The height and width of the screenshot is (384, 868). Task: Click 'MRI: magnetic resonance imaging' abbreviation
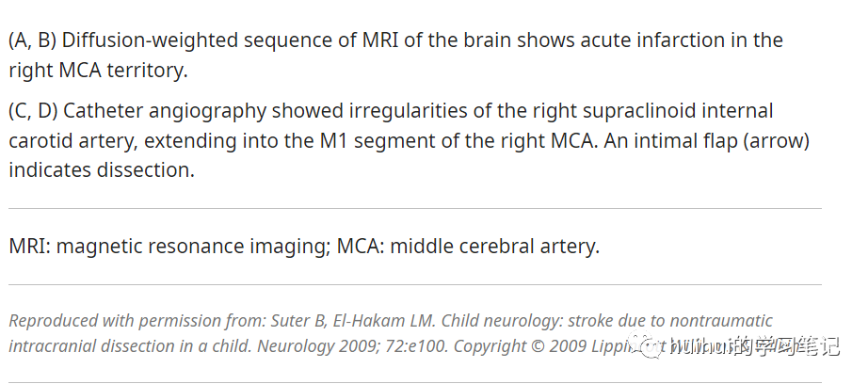[169, 247]
